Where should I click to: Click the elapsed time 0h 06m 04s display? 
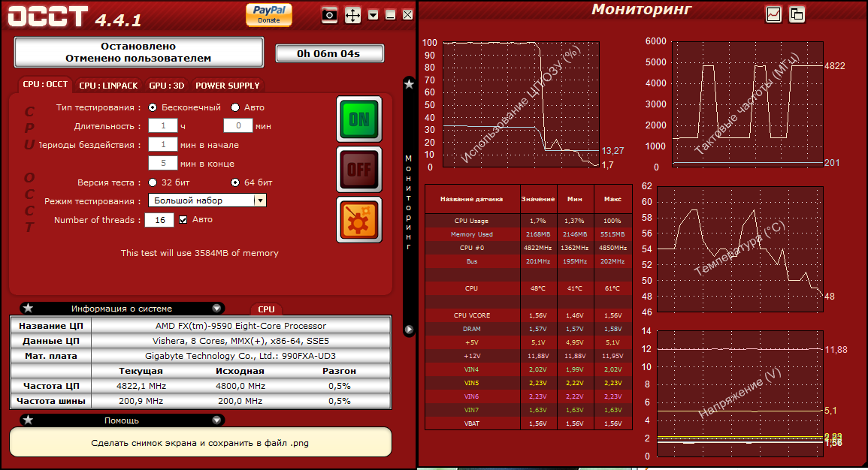[x=329, y=53]
